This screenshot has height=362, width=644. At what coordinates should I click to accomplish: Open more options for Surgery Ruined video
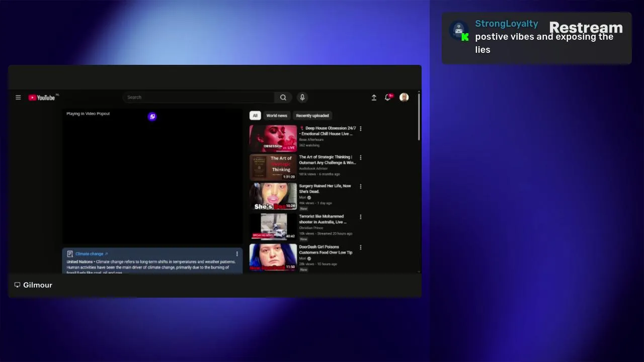(360, 187)
